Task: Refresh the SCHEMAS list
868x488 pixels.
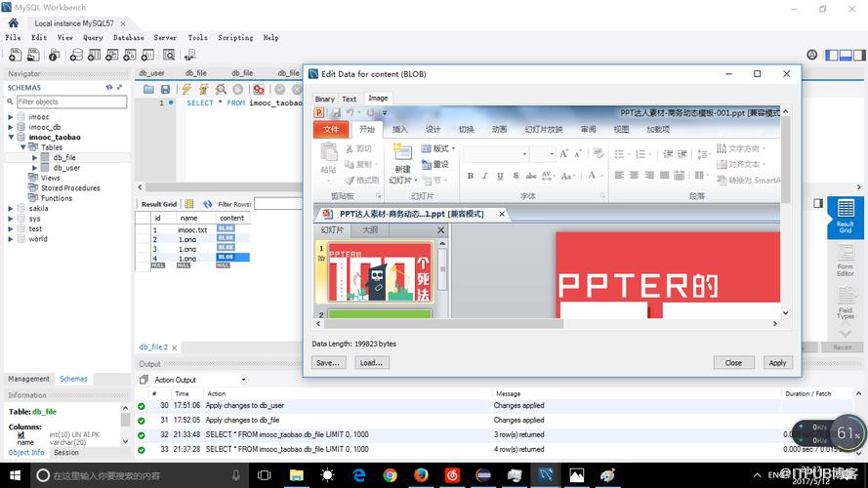Action: tap(109, 88)
